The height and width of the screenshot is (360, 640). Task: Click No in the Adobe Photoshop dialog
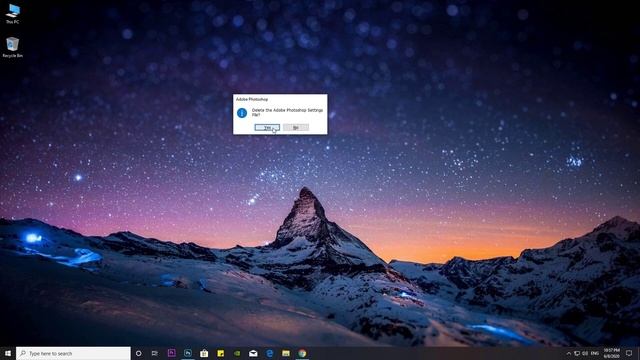tap(296, 128)
